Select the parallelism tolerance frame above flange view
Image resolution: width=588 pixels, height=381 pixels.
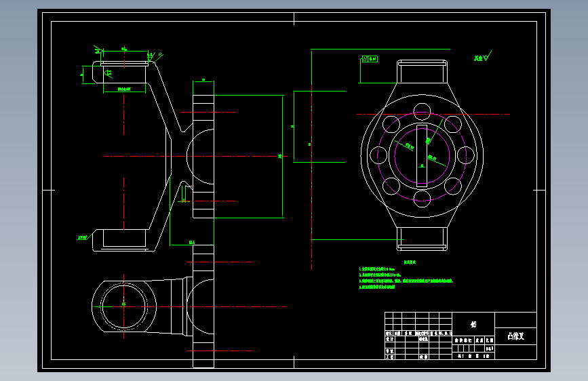[370, 59]
